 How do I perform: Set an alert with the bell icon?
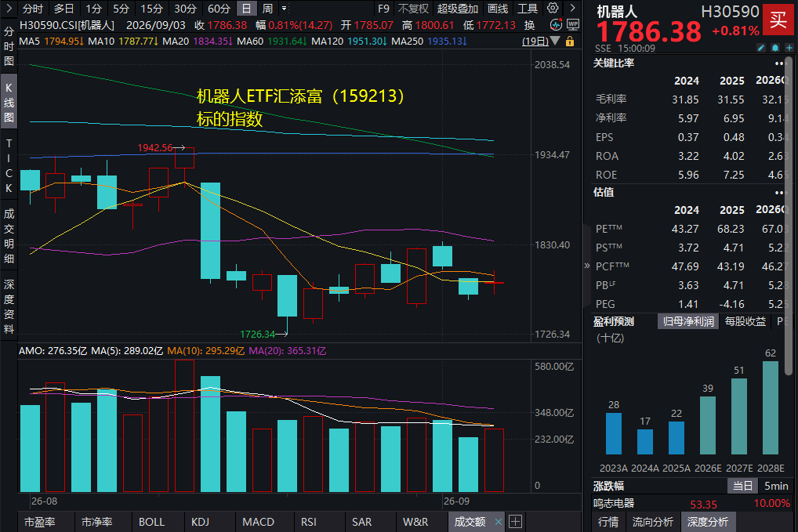(775, 48)
